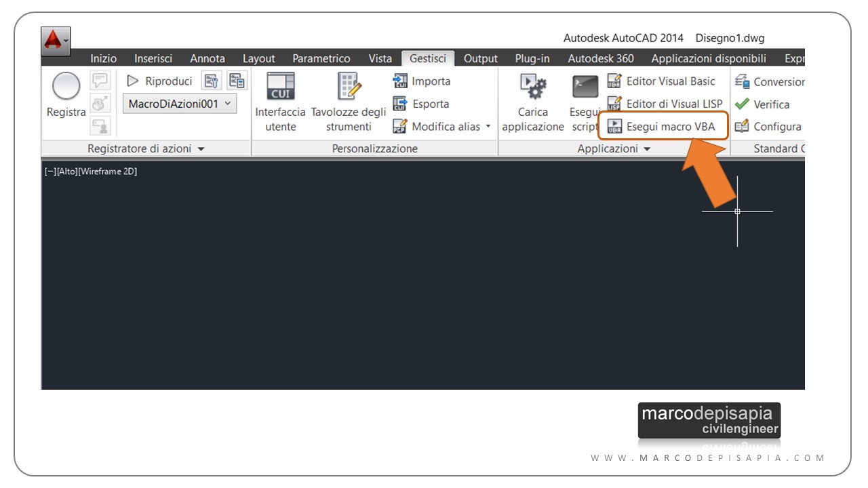Click the Editor di Visual LISP label
The height and width of the screenshot is (488, 868).
coord(675,104)
